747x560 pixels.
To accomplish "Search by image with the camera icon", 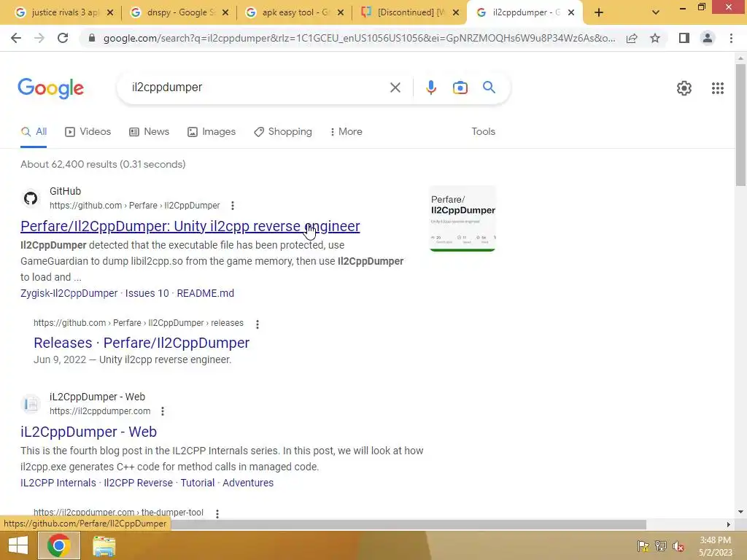I will [x=460, y=87].
